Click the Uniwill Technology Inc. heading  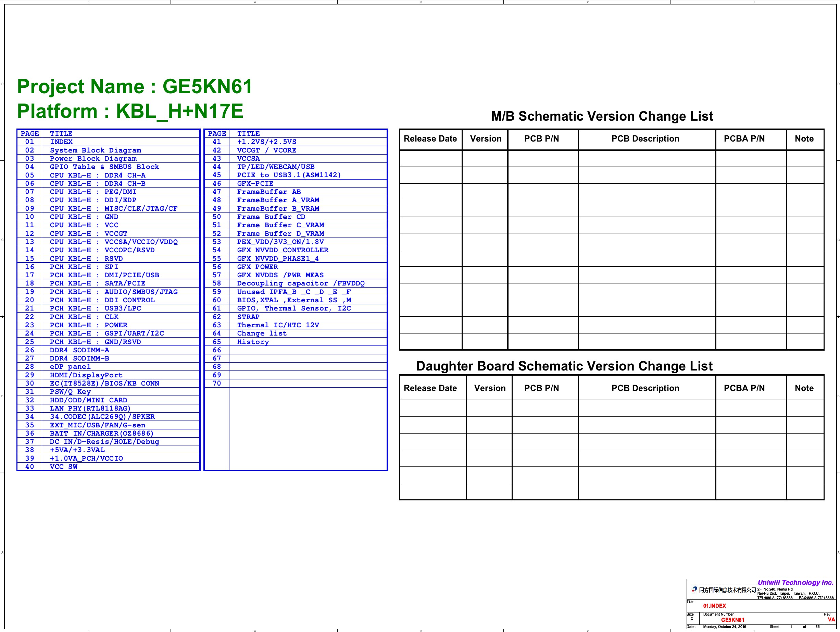click(x=795, y=582)
